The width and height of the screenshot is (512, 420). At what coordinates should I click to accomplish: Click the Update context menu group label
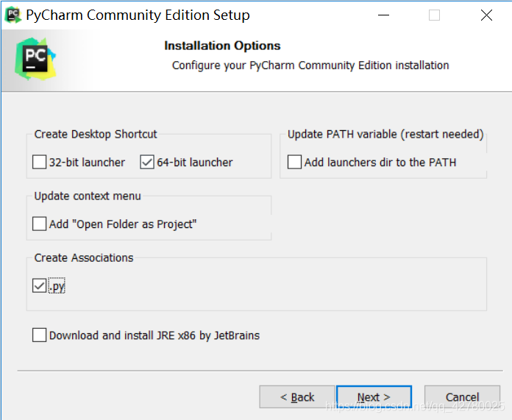(x=88, y=196)
